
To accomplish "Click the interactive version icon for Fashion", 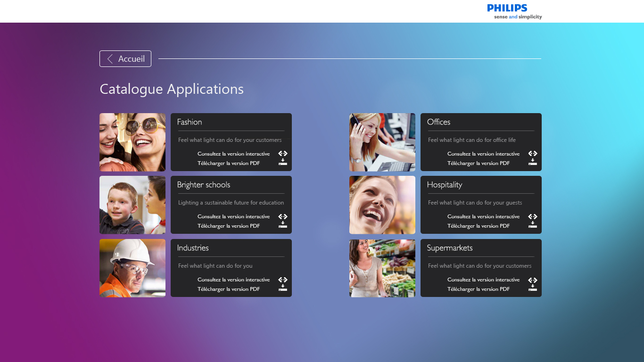I will point(282,154).
